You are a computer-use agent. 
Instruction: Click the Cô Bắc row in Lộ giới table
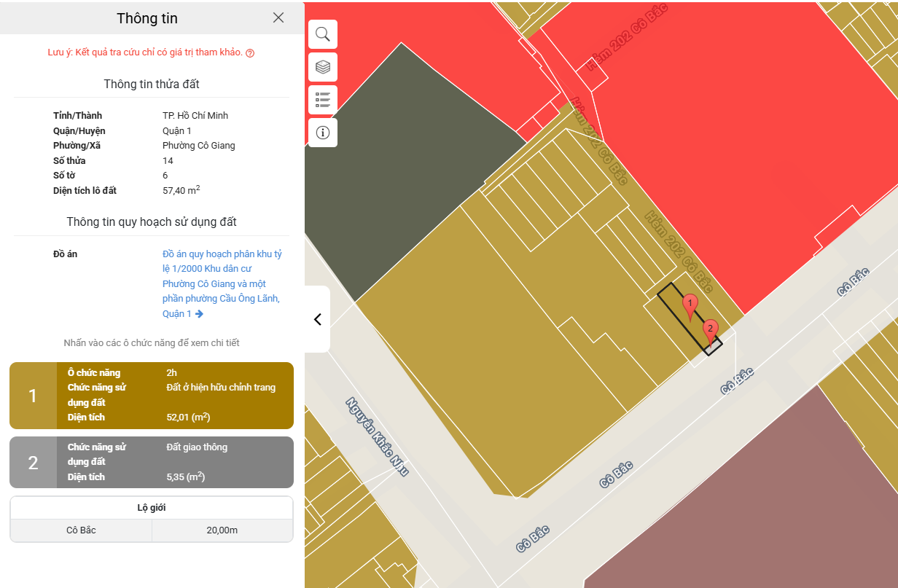coord(152,530)
